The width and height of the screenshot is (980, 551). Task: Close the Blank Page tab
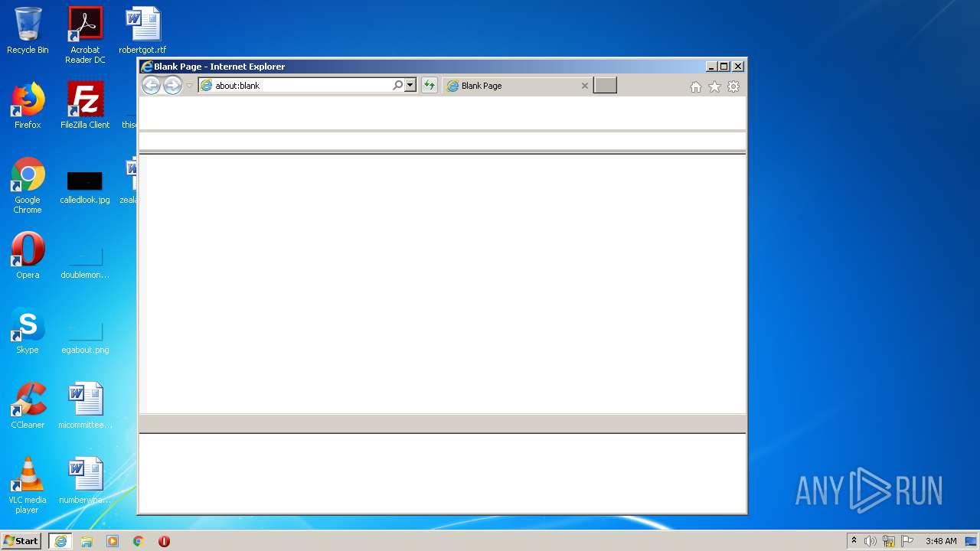pos(585,86)
